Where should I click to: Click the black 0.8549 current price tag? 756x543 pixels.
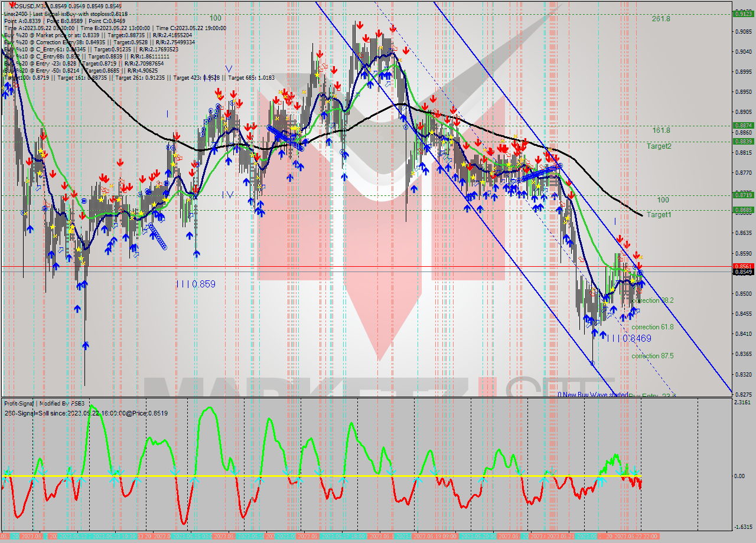742,271
